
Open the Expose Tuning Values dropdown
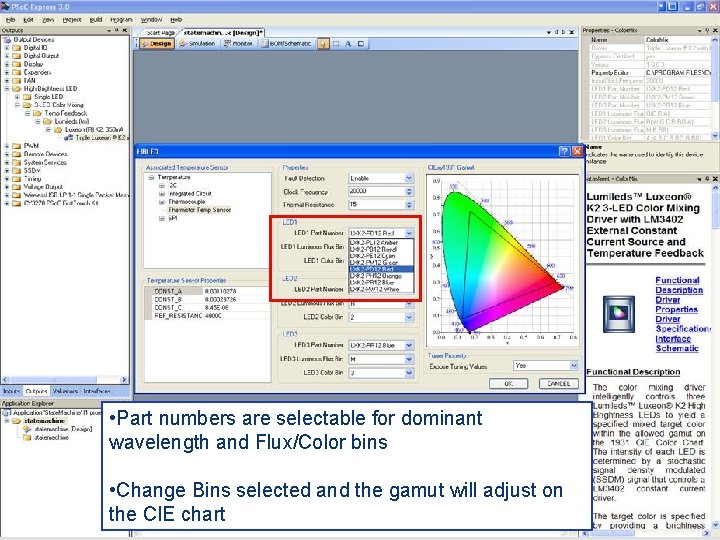click(574, 366)
